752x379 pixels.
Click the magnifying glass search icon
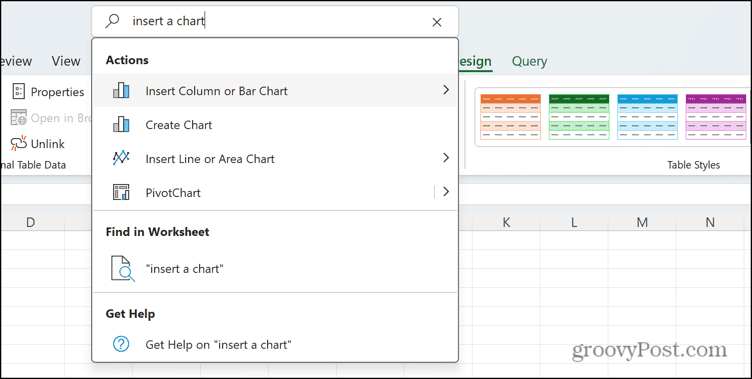(112, 21)
